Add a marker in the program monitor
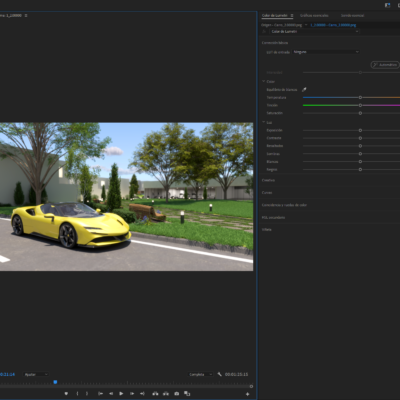Screen dimensions: 400x400 coord(66,394)
